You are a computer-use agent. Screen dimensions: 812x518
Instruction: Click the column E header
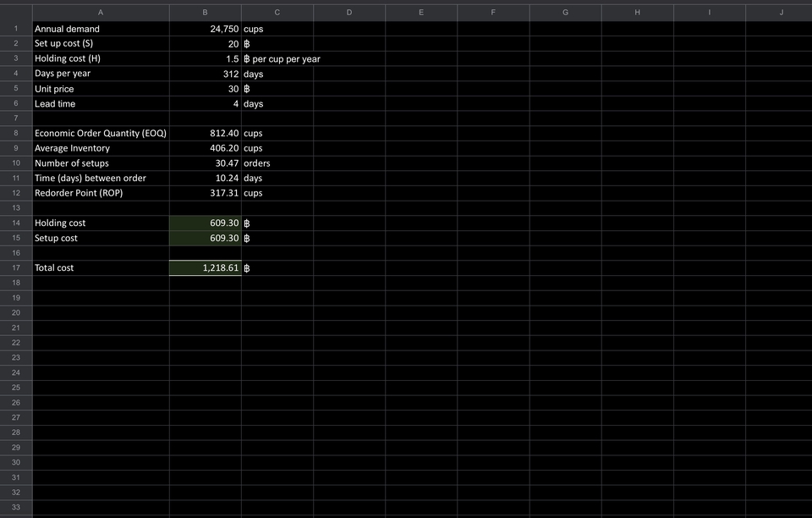point(421,13)
